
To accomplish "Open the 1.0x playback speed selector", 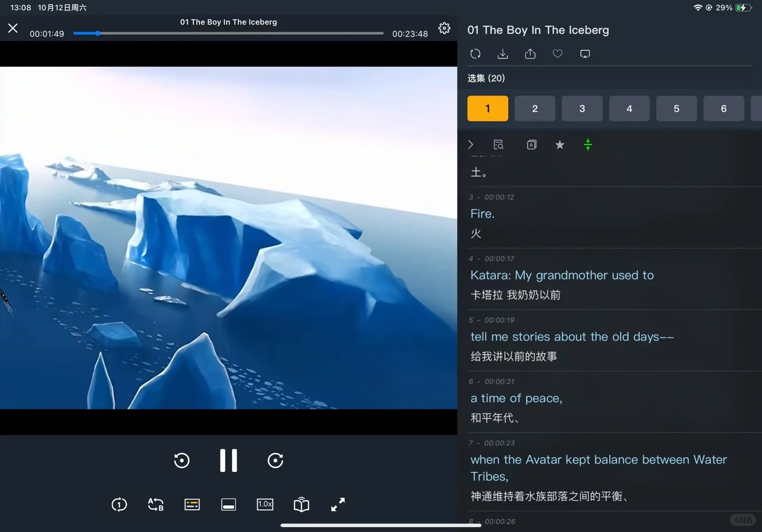I will click(x=265, y=504).
